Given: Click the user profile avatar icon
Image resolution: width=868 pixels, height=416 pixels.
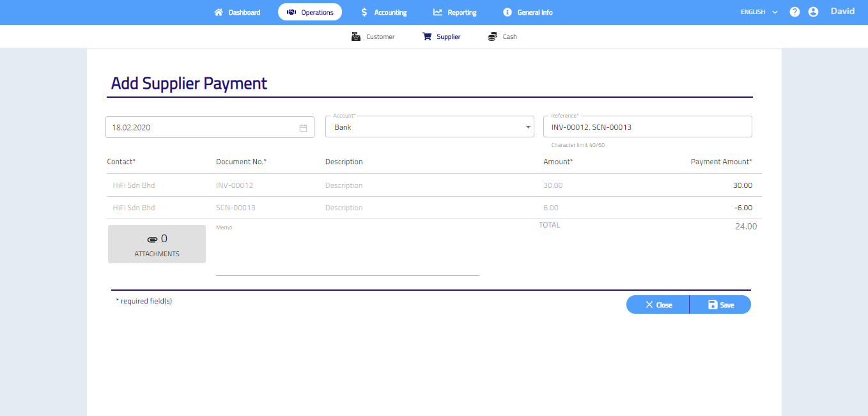Looking at the screenshot, I should pos(813,12).
